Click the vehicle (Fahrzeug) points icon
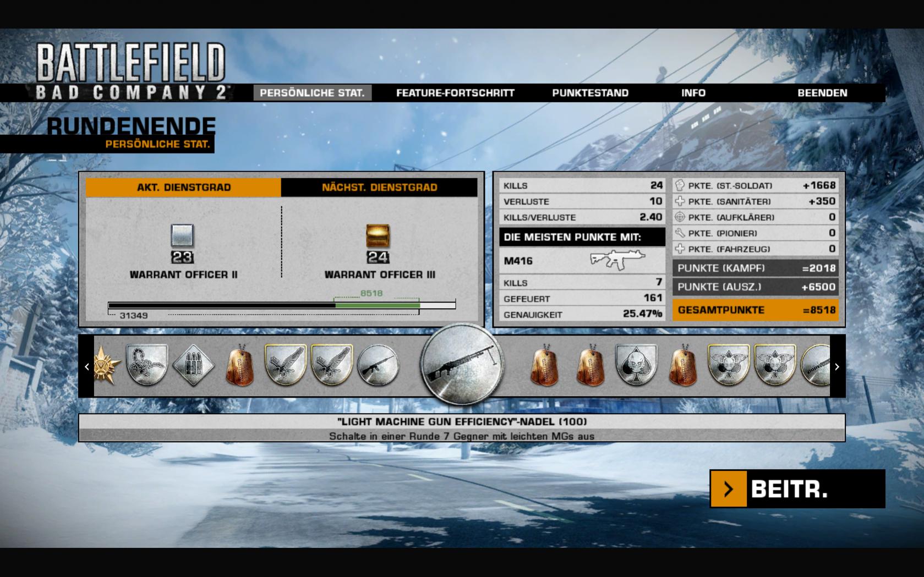 click(x=680, y=249)
